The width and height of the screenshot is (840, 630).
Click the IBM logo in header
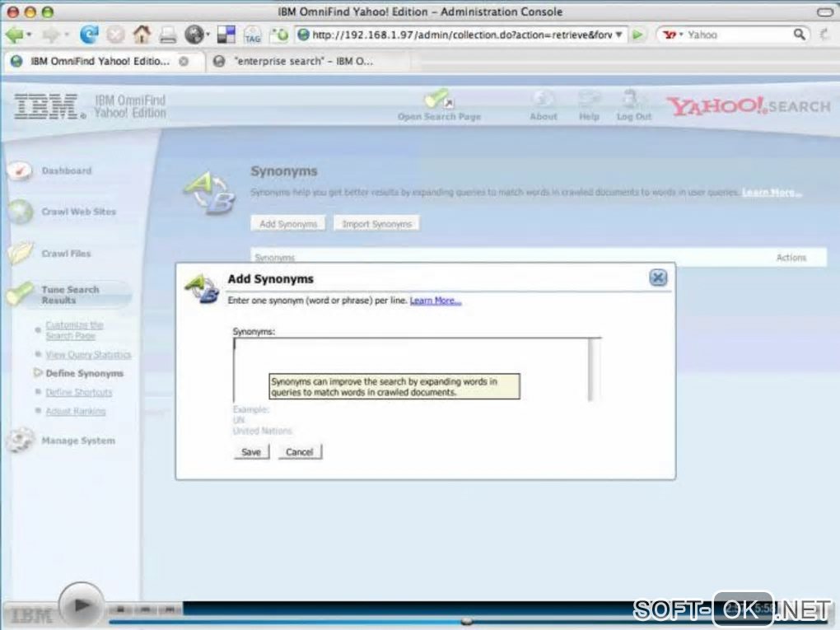(49, 106)
